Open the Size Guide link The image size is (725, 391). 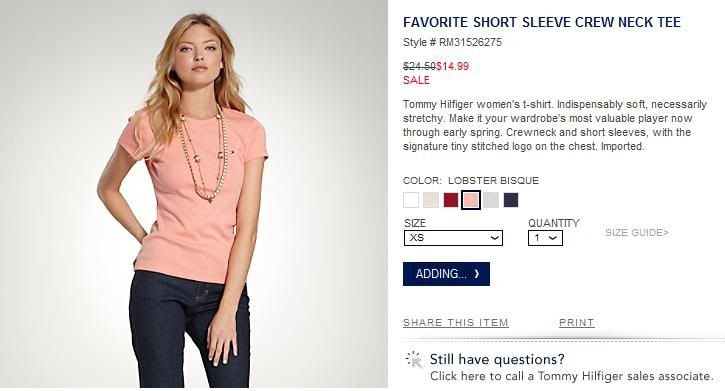pos(637,232)
